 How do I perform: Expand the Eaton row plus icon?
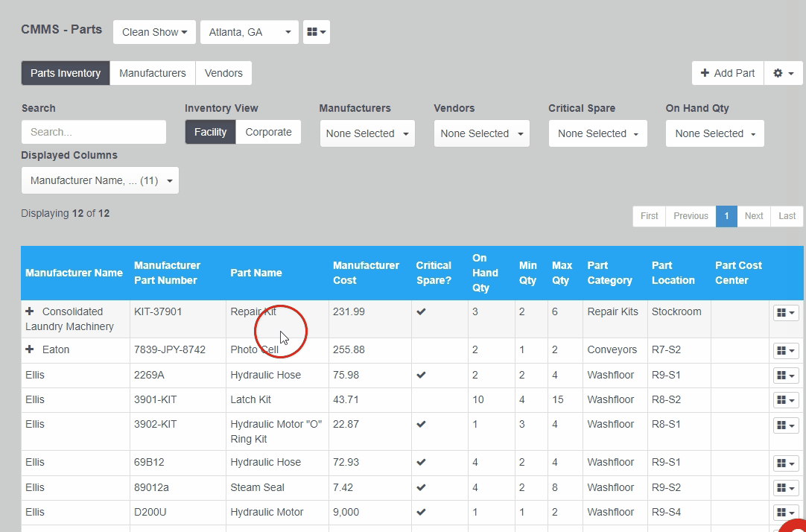point(30,349)
